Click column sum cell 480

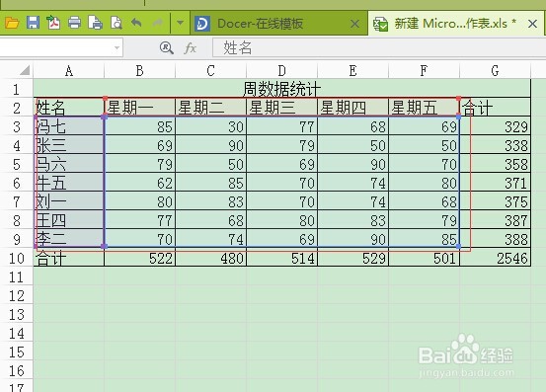point(210,258)
